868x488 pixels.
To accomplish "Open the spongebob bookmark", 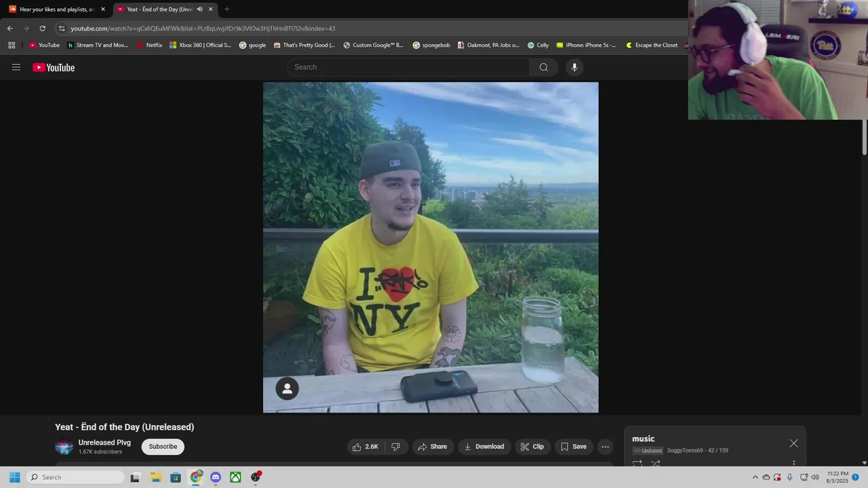I will 431,45.
